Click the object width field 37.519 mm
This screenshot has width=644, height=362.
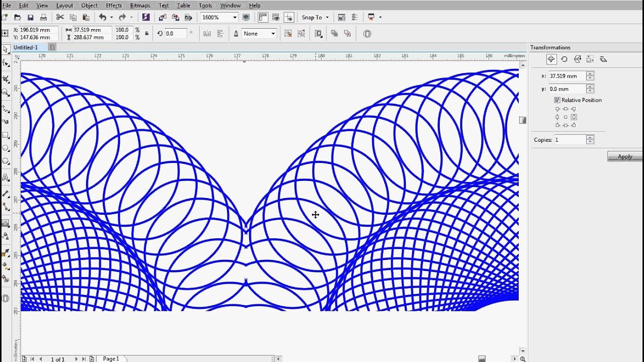click(x=93, y=30)
